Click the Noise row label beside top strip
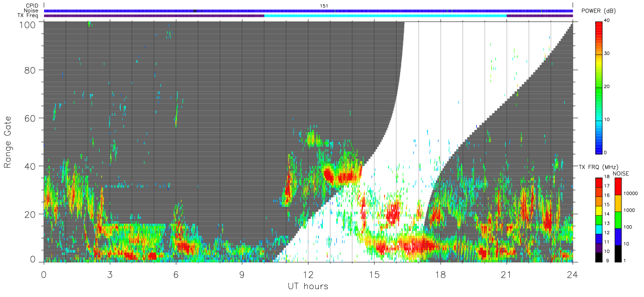The image size is (644, 297). tap(31, 10)
